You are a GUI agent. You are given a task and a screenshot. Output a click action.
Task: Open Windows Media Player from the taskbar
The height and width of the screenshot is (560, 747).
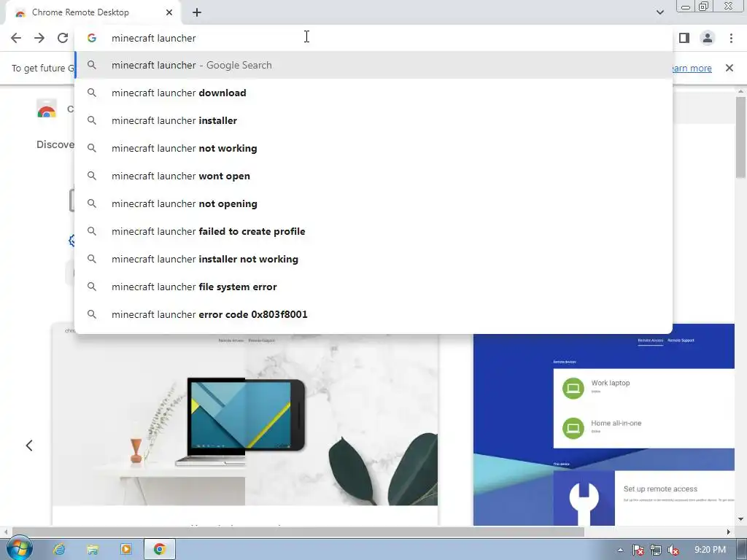coord(125,550)
